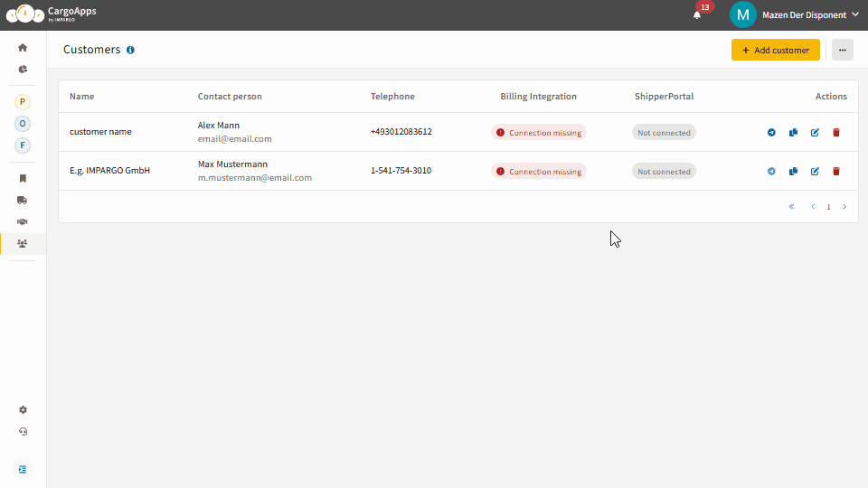Click the ShipperPortal column header
Viewport: 868px width, 488px height.
[664, 97]
